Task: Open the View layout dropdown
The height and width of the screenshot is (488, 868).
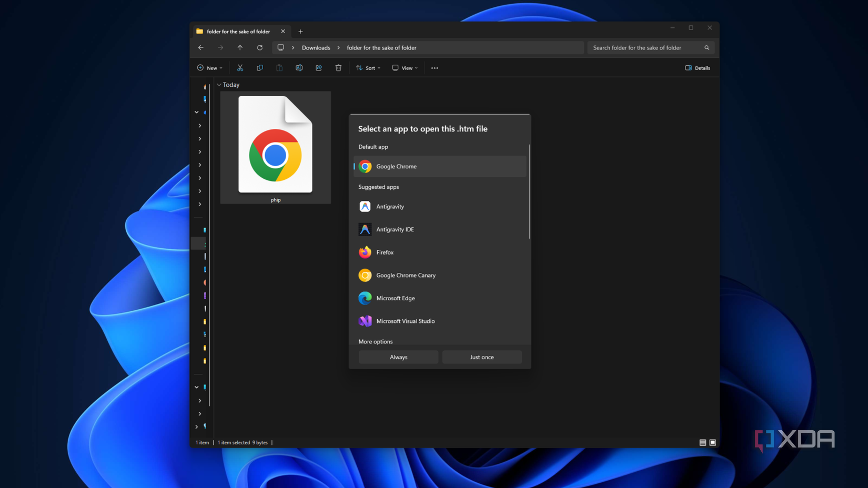Action: [405, 68]
